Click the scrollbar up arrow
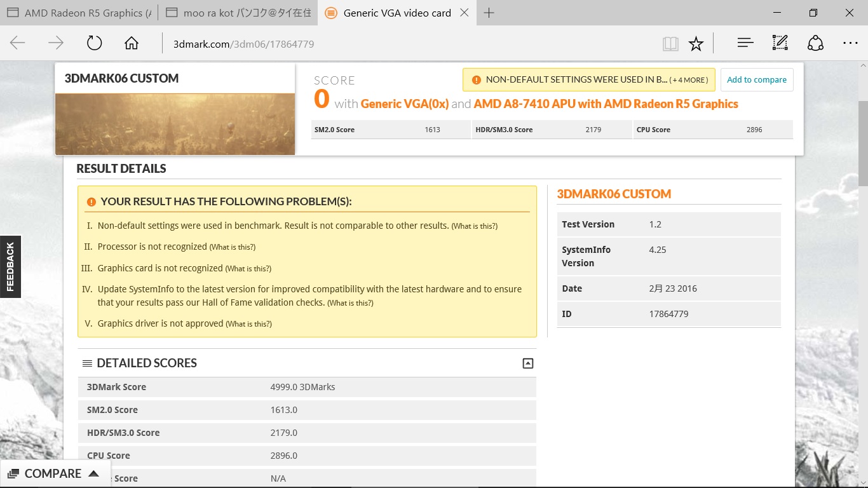 pos(862,66)
